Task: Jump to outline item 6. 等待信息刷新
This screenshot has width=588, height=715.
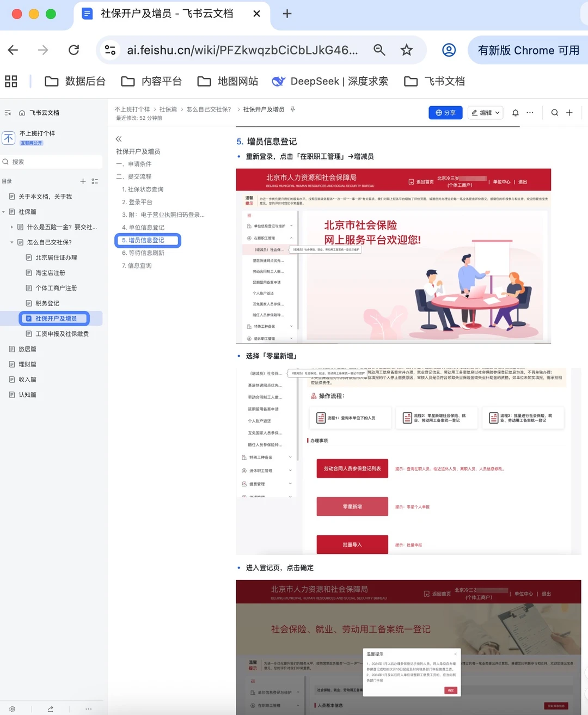Action: tap(143, 253)
